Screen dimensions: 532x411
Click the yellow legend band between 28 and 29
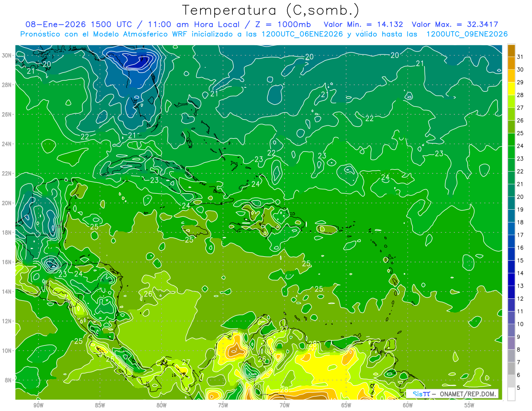tap(512, 89)
